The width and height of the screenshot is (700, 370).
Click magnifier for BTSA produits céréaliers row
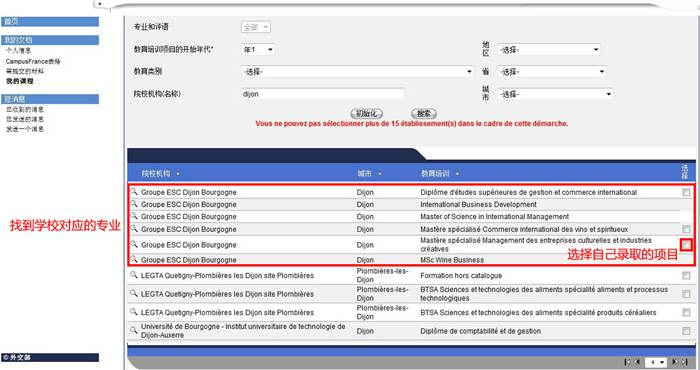(x=134, y=312)
